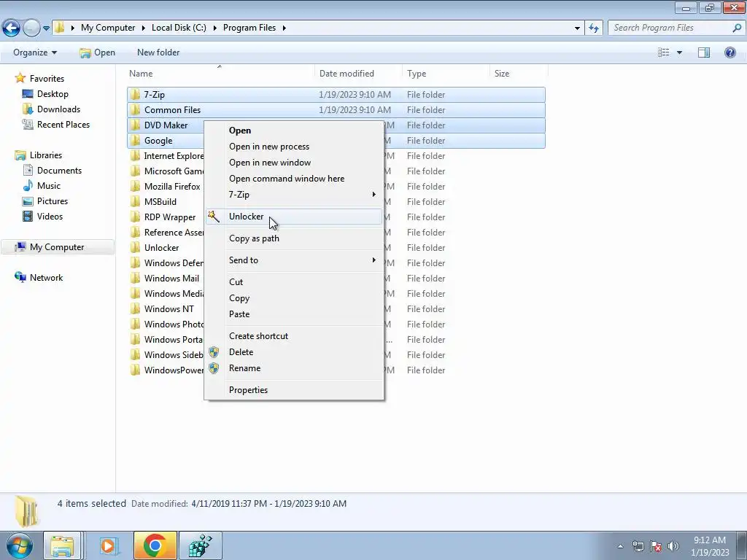Click Program Files in the breadcrumb

click(249, 28)
